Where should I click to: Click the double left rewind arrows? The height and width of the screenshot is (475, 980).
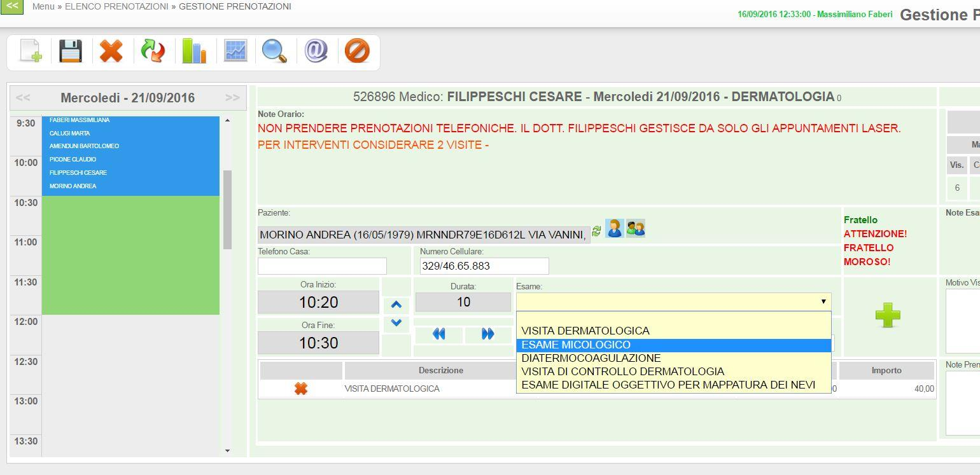coord(438,334)
